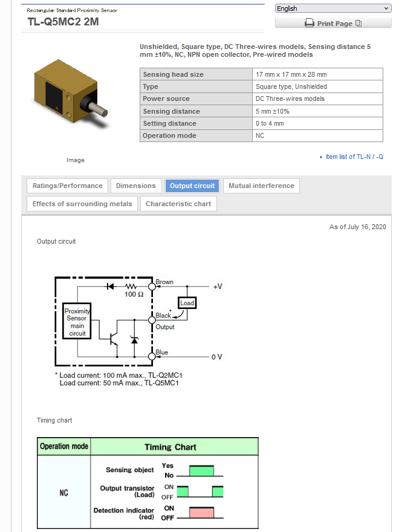Click the arrow bullet before Item list link
Screen dimensions: 399x532
pyautogui.click(x=321, y=157)
